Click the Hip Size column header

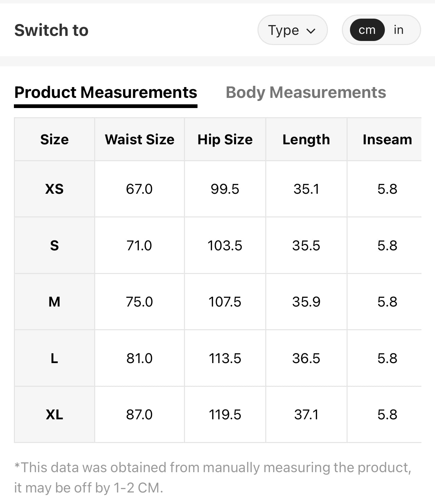coord(225,140)
